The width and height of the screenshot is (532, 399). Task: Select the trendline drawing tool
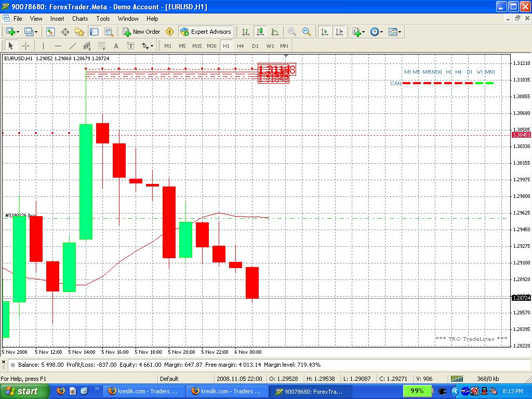click(73, 46)
